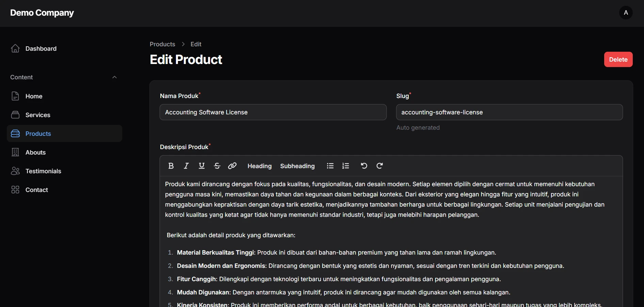
Task: Navigate to the Services page
Action: tap(38, 115)
